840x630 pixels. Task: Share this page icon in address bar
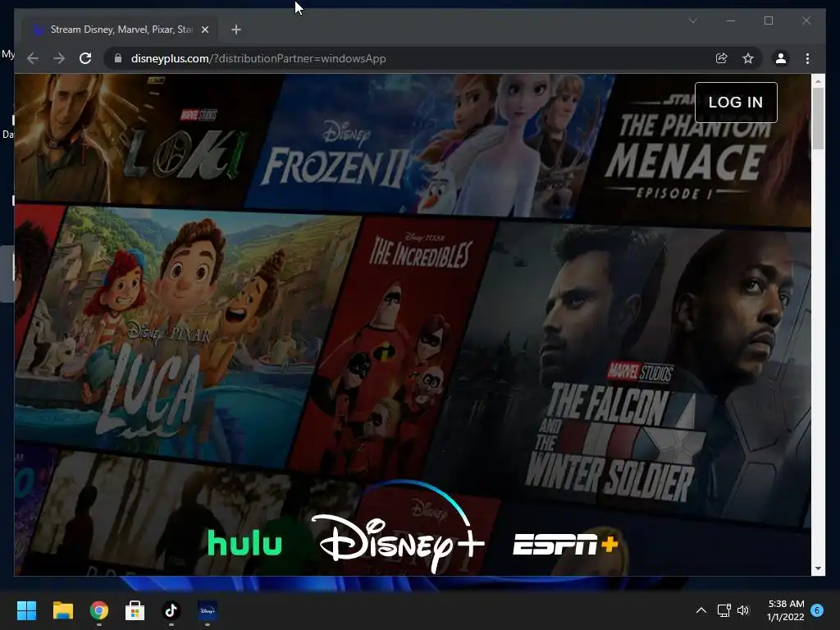(722, 58)
